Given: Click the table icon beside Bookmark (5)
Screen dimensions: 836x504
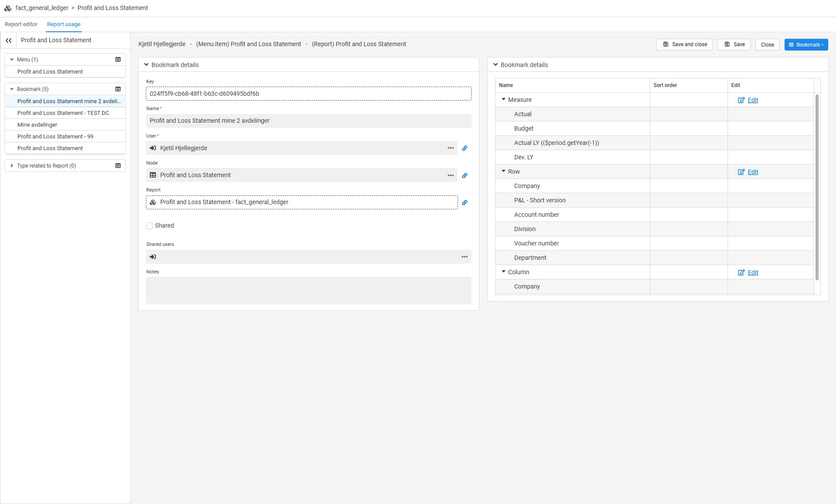Looking at the screenshot, I should (118, 89).
